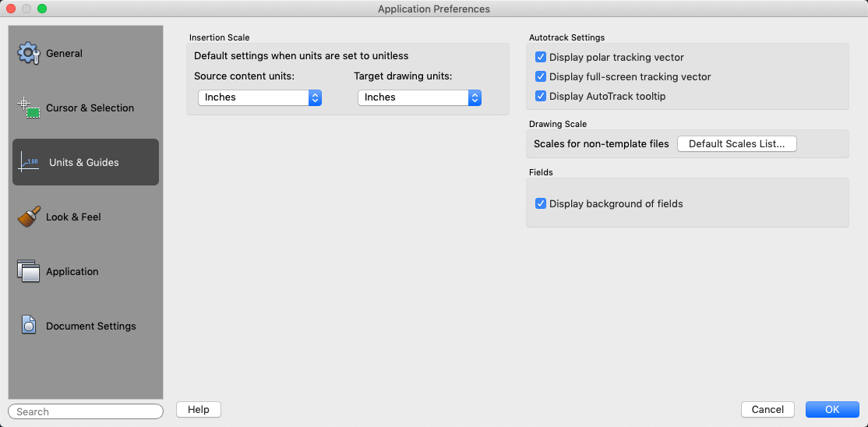
Task: Open Help for preferences
Action: [199, 410]
